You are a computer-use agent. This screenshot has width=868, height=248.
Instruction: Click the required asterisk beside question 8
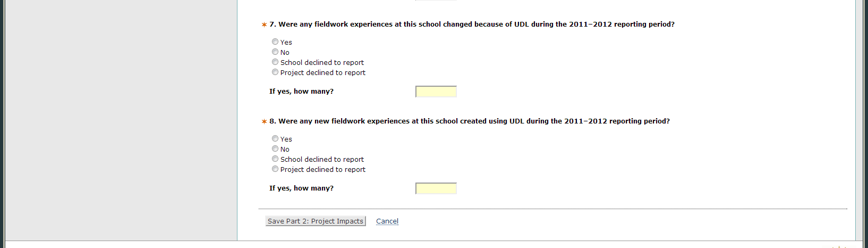[264, 121]
